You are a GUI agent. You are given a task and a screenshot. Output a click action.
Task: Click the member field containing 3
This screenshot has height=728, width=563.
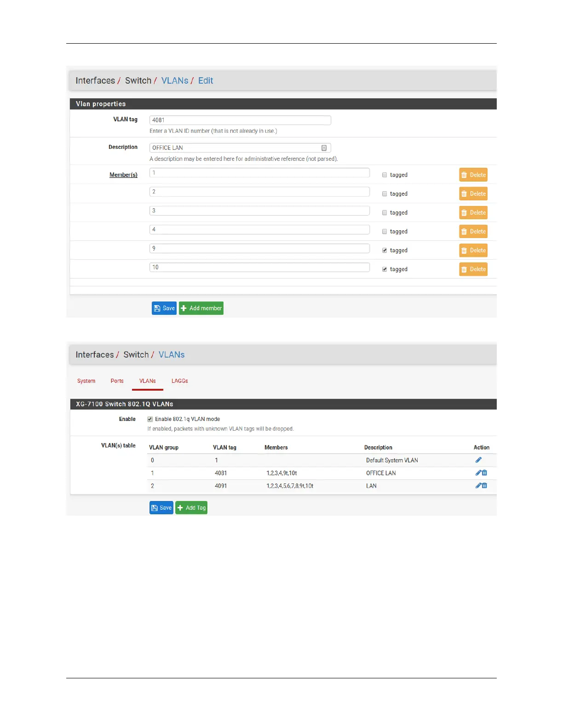coord(259,210)
